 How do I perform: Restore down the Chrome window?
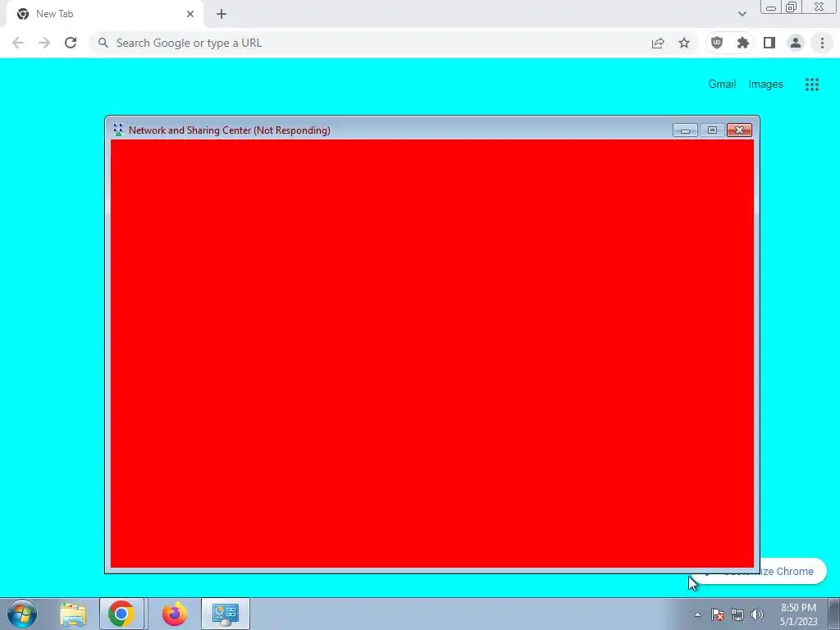click(x=792, y=7)
